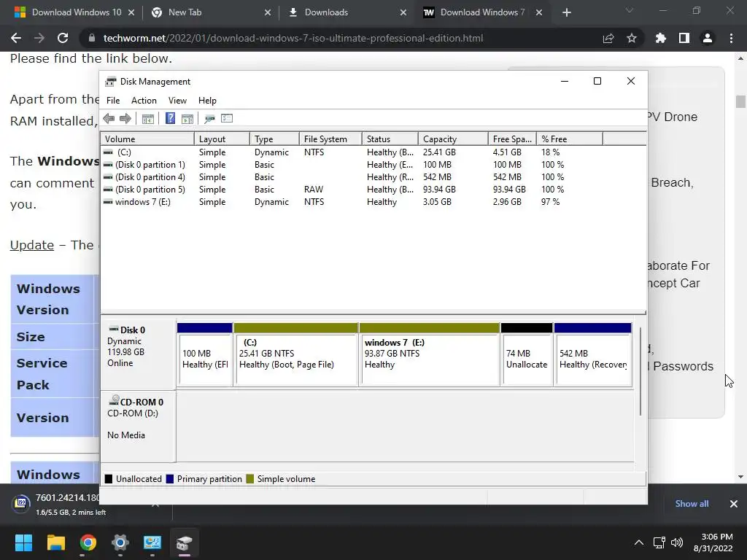Screen dimensions: 747x560
Task: Click the techworm.net address bar
Action: tap(293, 38)
